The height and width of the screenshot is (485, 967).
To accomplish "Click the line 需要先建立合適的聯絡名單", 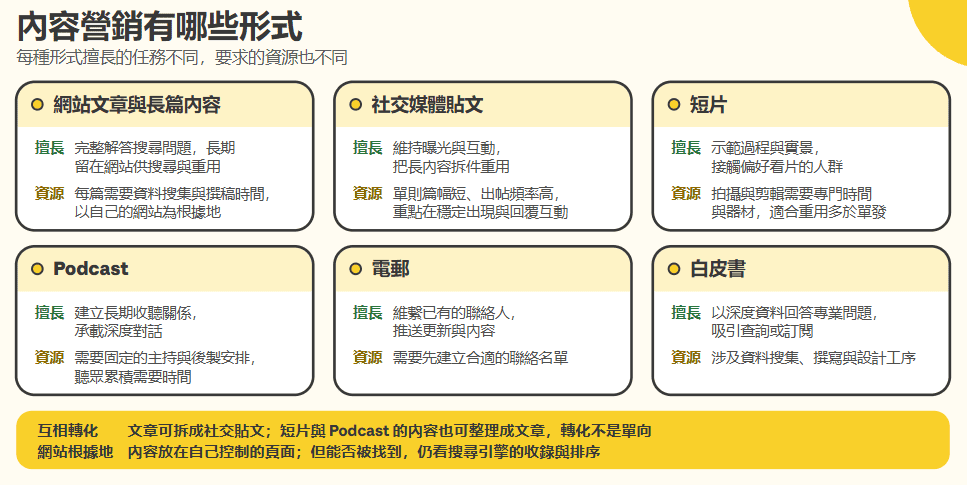I will [x=480, y=358].
